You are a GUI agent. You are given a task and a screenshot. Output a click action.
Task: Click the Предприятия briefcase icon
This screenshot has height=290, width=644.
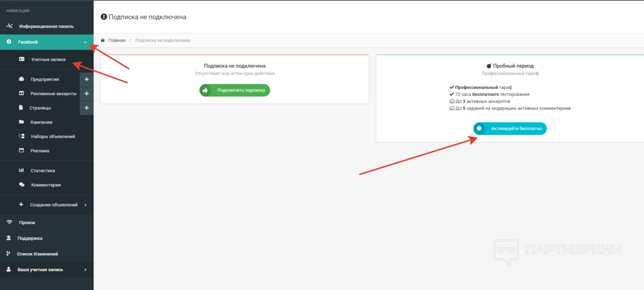coord(21,79)
